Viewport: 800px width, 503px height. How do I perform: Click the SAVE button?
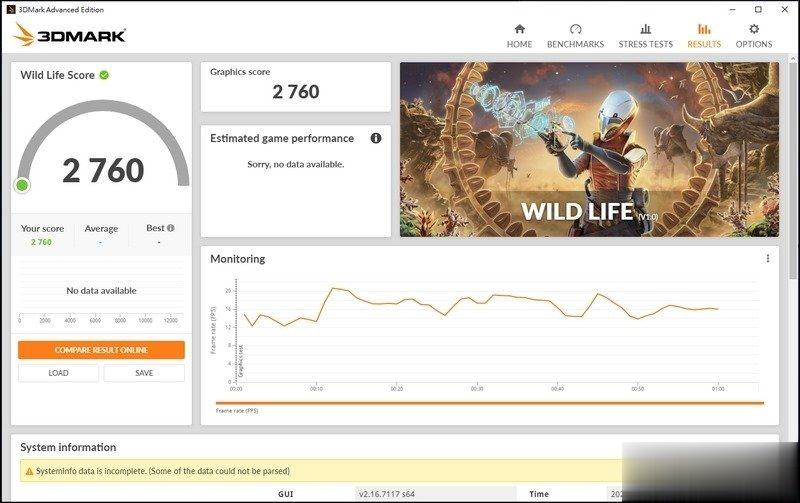[x=144, y=373]
